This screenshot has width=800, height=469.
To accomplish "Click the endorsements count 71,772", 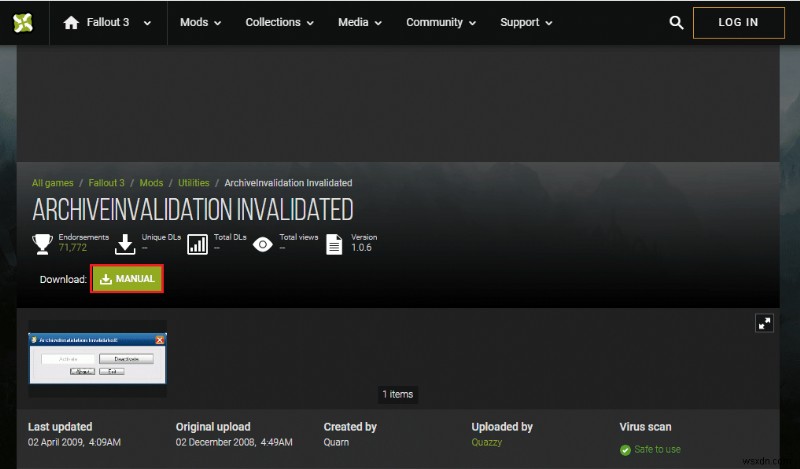I will [x=72, y=248].
